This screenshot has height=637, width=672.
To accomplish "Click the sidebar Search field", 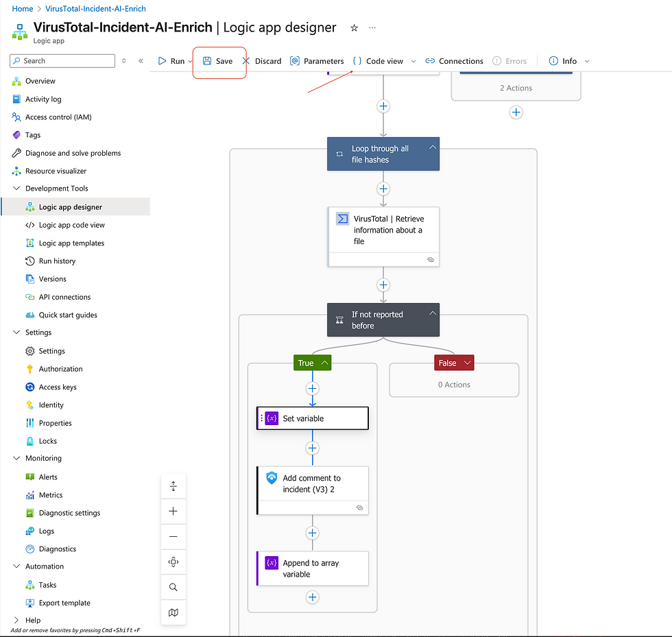I will click(62, 61).
